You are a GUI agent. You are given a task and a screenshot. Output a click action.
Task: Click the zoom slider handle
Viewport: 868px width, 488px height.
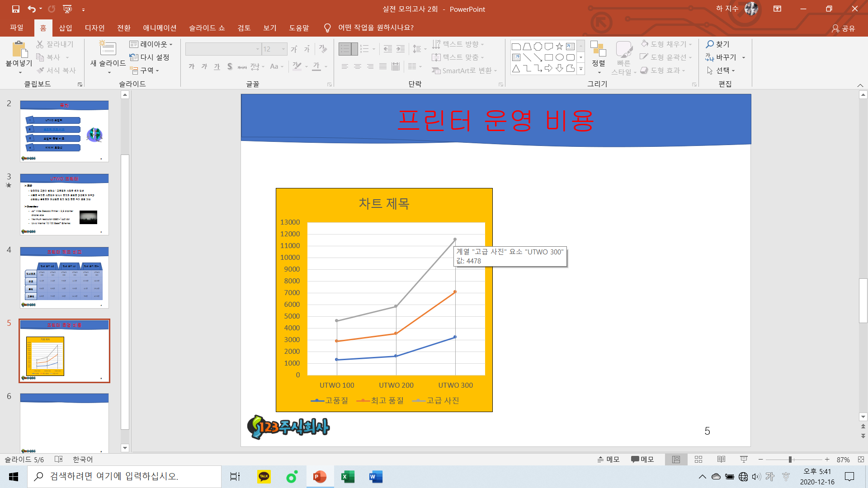click(x=790, y=460)
